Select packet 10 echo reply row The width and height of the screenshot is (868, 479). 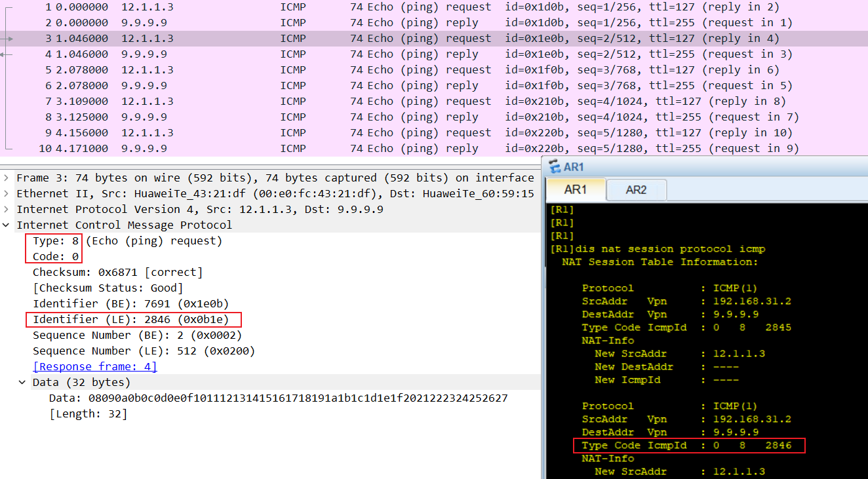click(434, 149)
